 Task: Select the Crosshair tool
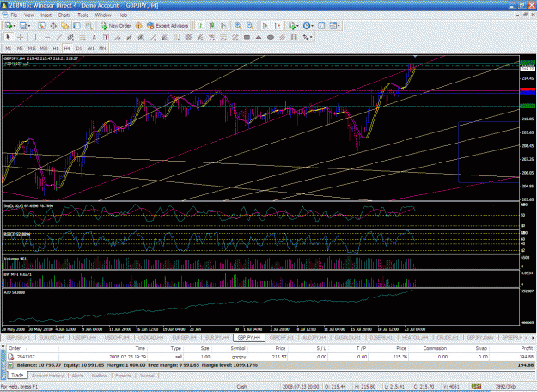pos(21,37)
